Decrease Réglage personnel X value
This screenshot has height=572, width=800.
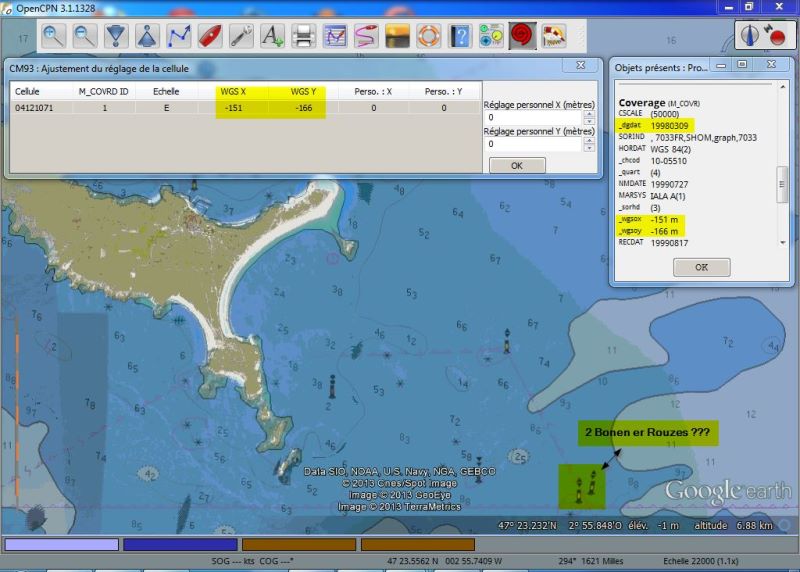589,121
